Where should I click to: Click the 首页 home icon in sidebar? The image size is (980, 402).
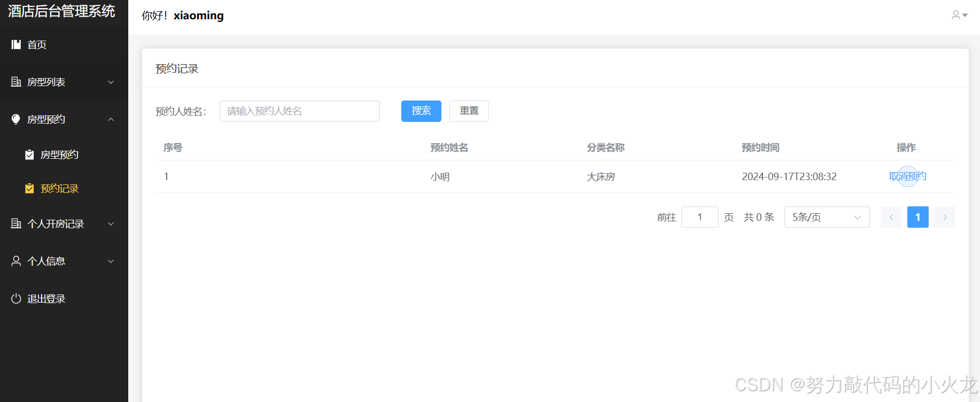pos(16,44)
